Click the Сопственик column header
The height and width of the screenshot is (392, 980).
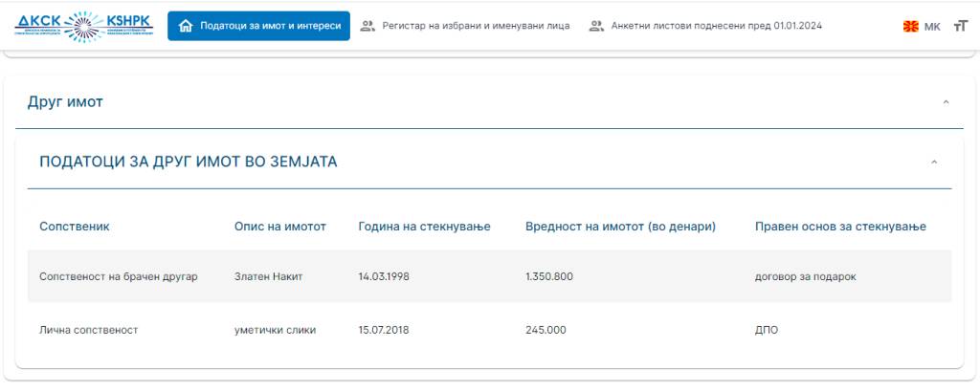click(x=75, y=227)
